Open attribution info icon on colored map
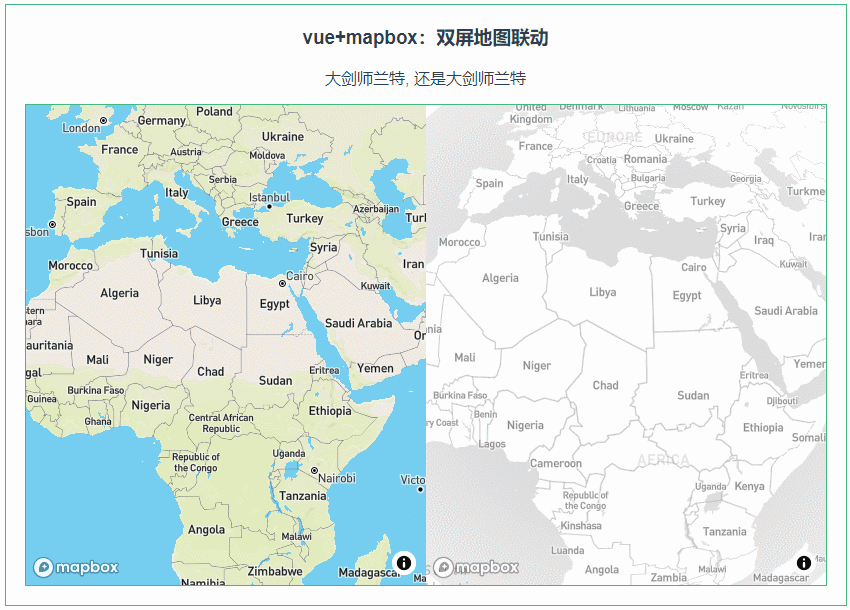This screenshot has height=610, width=850. (404, 563)
